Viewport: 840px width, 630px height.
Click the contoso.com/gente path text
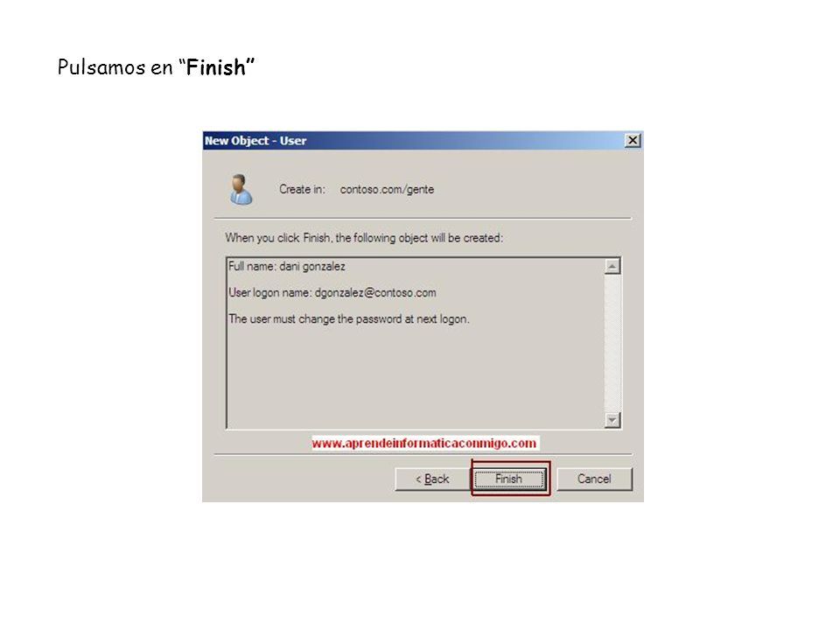pos(387,189)
